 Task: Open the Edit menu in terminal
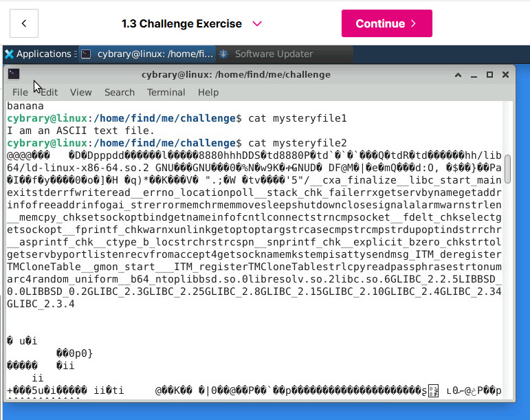(49, 92)
